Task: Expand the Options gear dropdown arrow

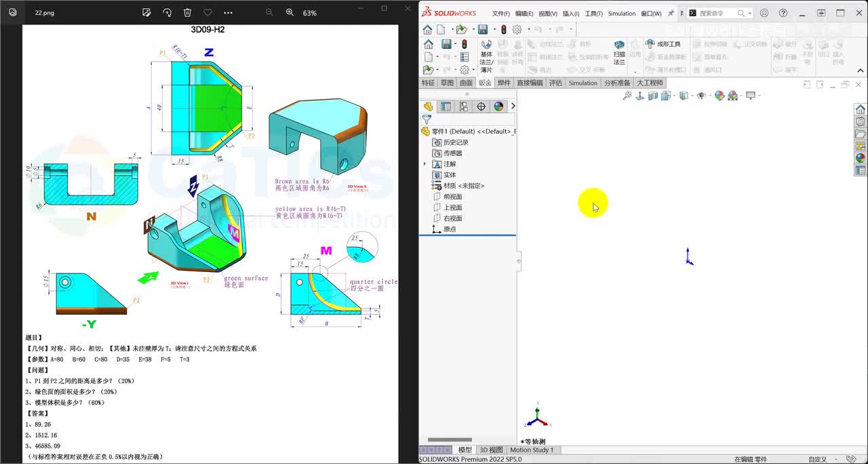Action: [x=528, y=29]
